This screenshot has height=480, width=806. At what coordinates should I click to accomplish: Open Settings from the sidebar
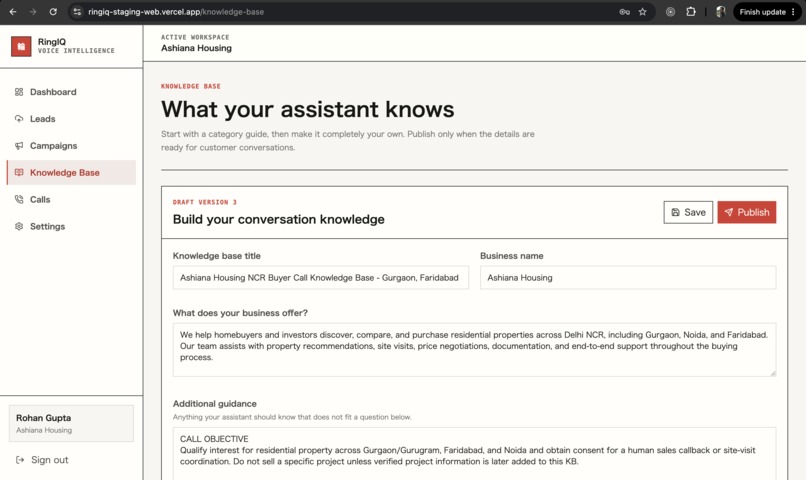(x=71, y=226)
